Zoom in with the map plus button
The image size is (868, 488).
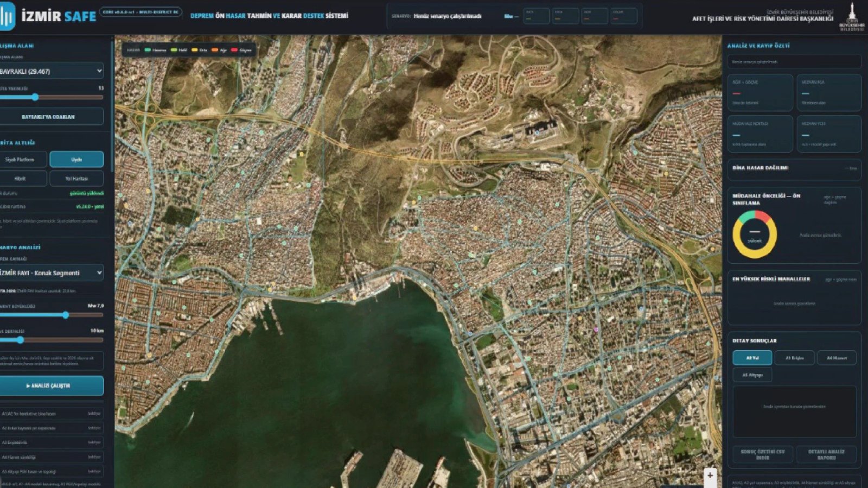point(710,476)
